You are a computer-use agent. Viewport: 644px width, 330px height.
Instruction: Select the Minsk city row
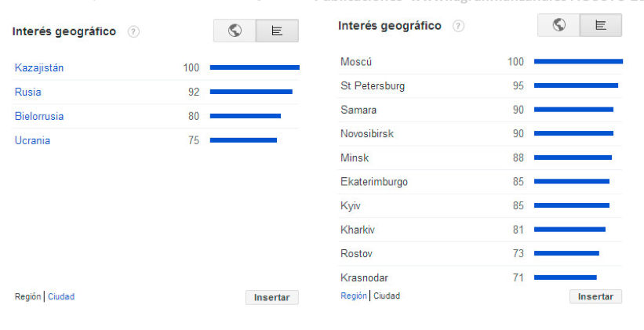(355, 158)
